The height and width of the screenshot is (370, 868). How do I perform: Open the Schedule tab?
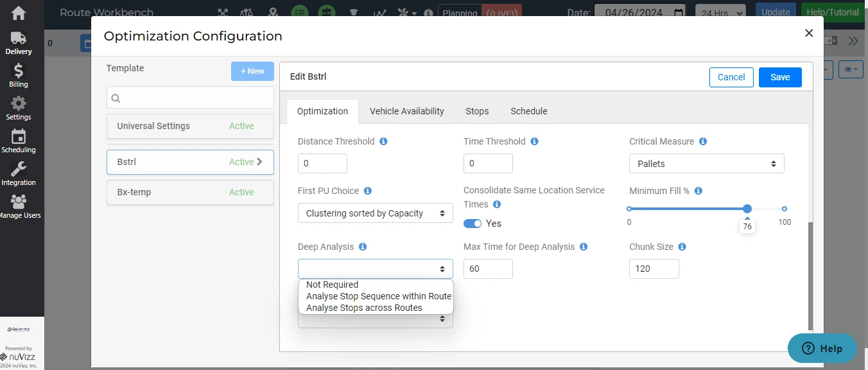point(528,111)
